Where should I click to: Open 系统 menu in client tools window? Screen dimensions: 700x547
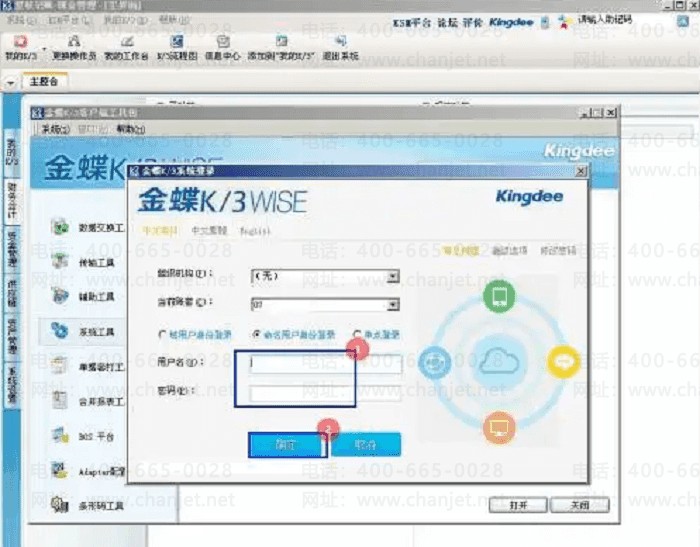[56, 129]
